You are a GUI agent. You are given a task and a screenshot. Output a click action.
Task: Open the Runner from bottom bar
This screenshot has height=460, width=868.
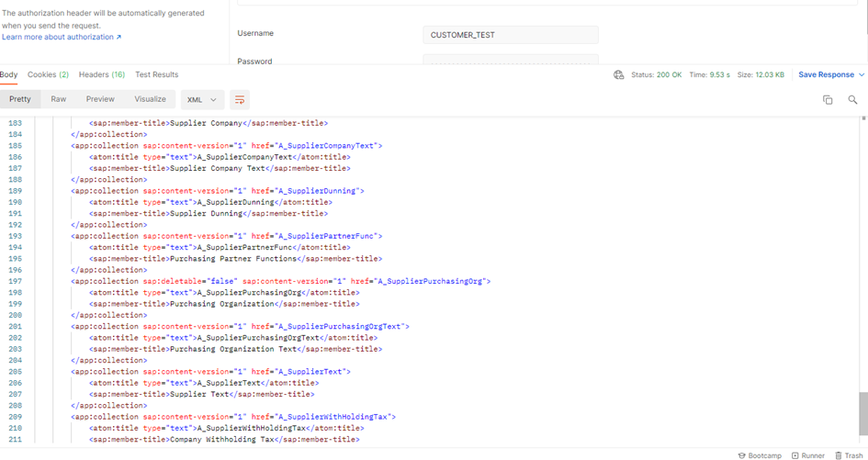click(808, 455)
